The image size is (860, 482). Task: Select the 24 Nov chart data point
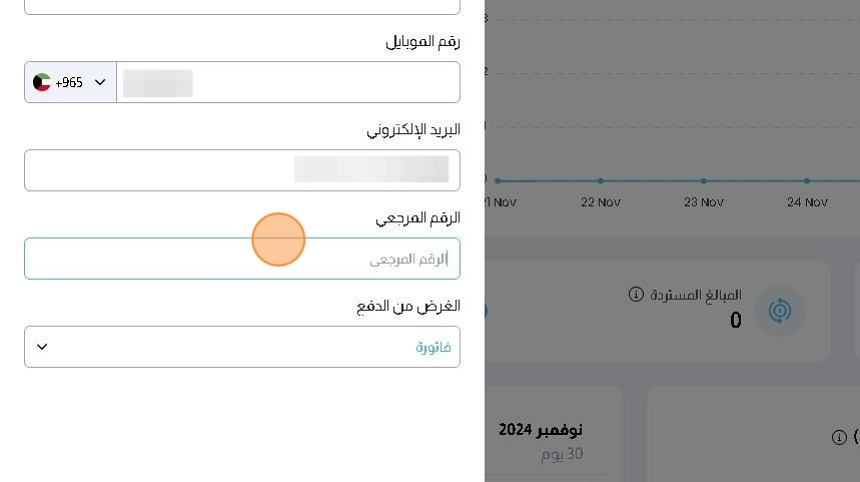coord(807,181)
